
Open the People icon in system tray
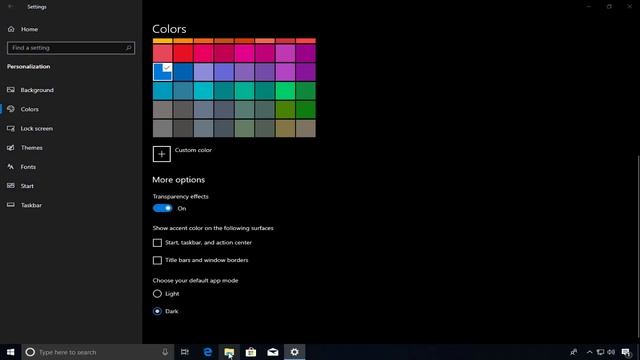tap(573, 352)
